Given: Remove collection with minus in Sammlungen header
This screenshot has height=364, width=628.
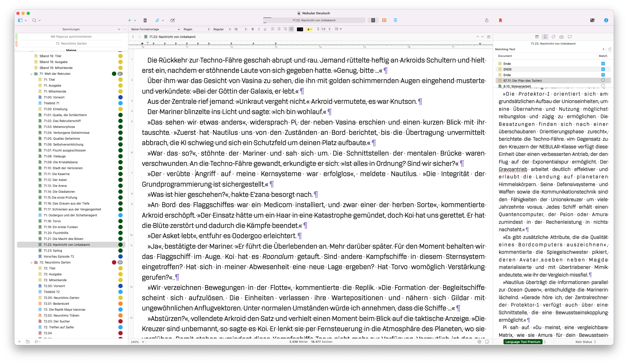Looking at the screenshot, I should (125, 29).
